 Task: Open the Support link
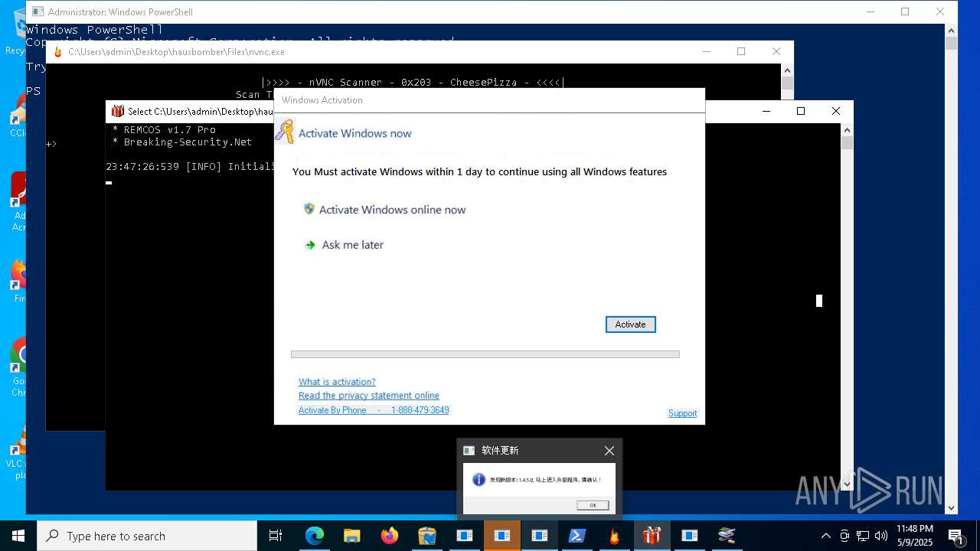682,413
